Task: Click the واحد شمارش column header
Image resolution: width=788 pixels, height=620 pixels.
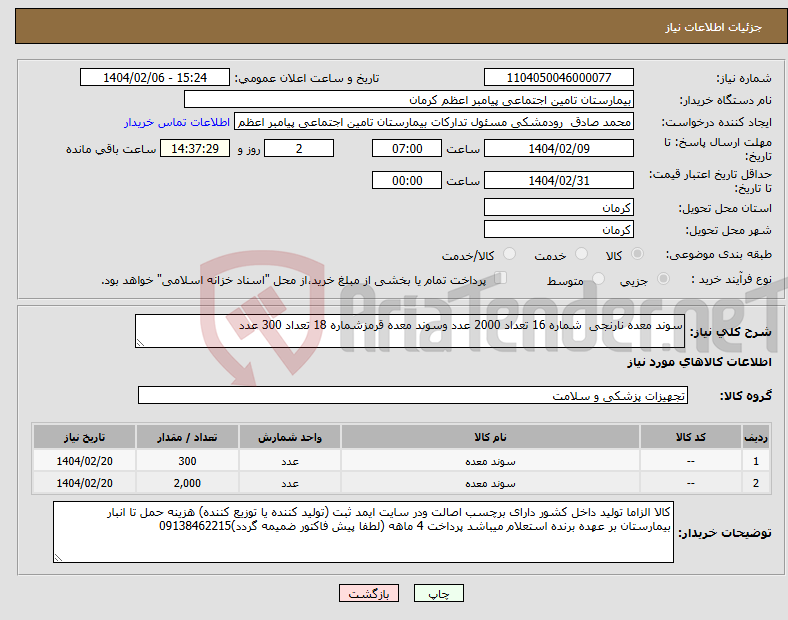Action: point(290,437)
